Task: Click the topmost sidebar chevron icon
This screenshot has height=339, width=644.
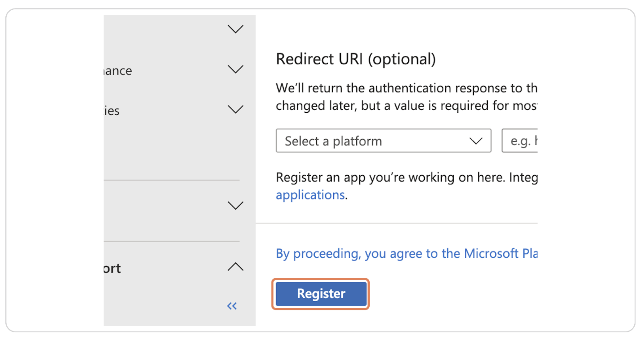Action: [235, 28]
